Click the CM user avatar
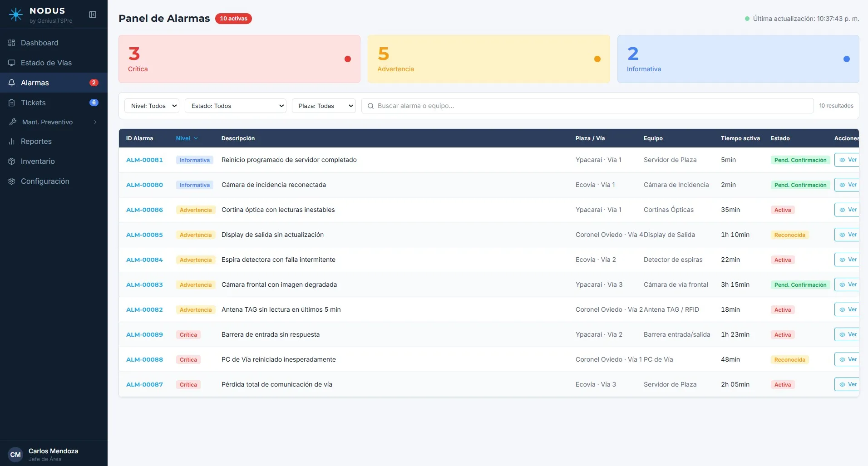Screen dimensions: 868x466 click(x=15, y=454)
